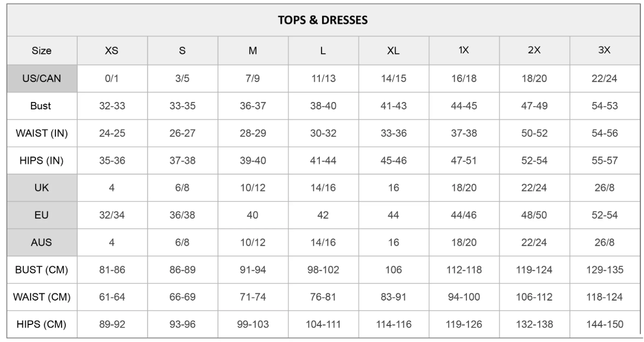Select the EU value 36/38 for size S
Image resolution: width=644 pixels, height=342 pixels.
click(182, 215)
